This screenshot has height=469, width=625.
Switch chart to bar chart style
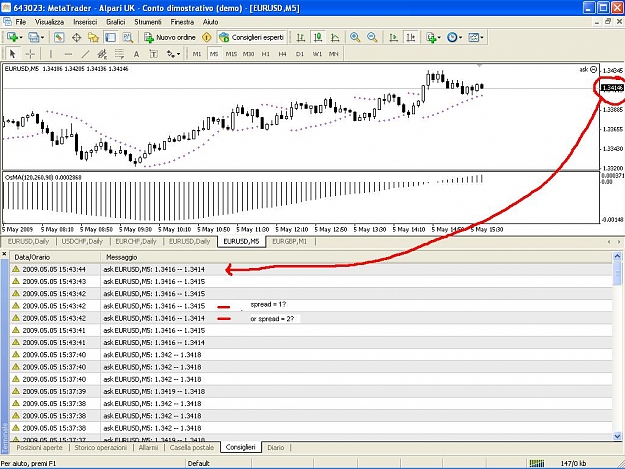(x=301, y=37)
